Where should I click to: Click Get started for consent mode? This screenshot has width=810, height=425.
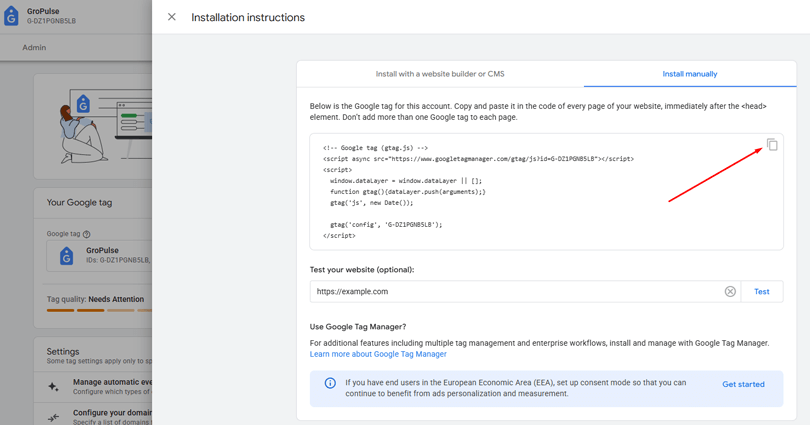coord(743,384)
